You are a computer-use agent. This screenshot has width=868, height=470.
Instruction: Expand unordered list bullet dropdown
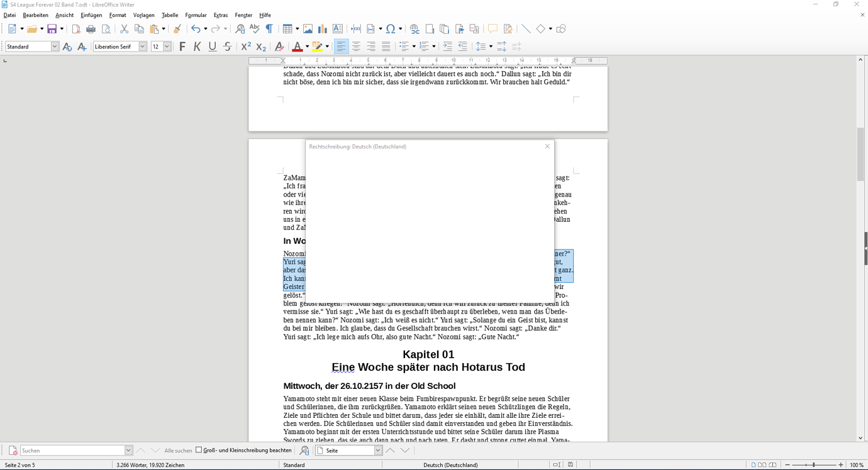[x=413, y=46]
